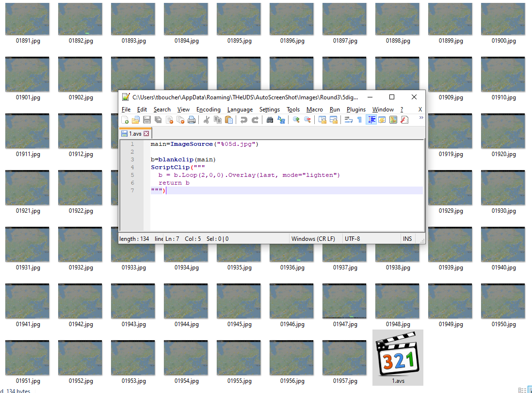Close the 1.avs tab with its red X
The height and width of the screenshot is (393, 532).
[146, 134]
